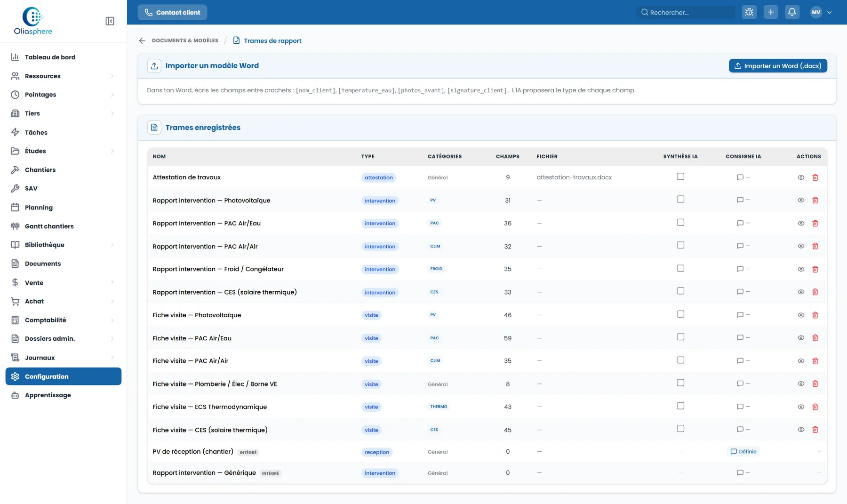Click the plus icon in the top bar

[x=771, y=12]
